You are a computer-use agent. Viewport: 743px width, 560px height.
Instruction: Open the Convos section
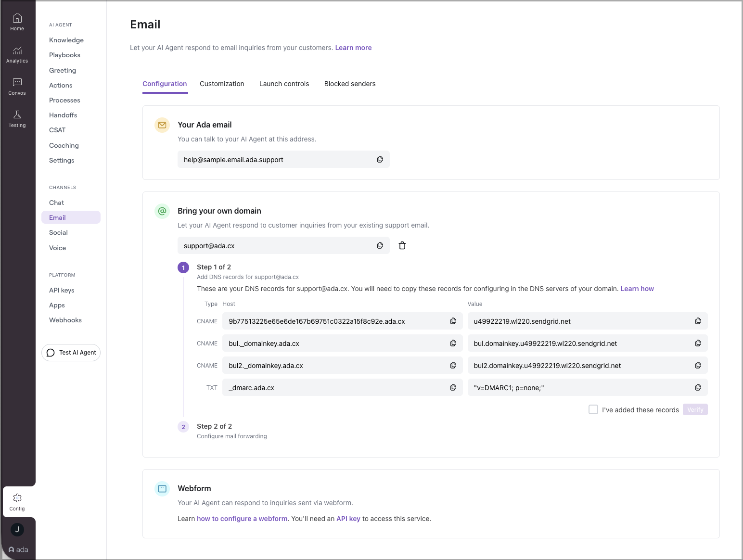tap(17, 86)
